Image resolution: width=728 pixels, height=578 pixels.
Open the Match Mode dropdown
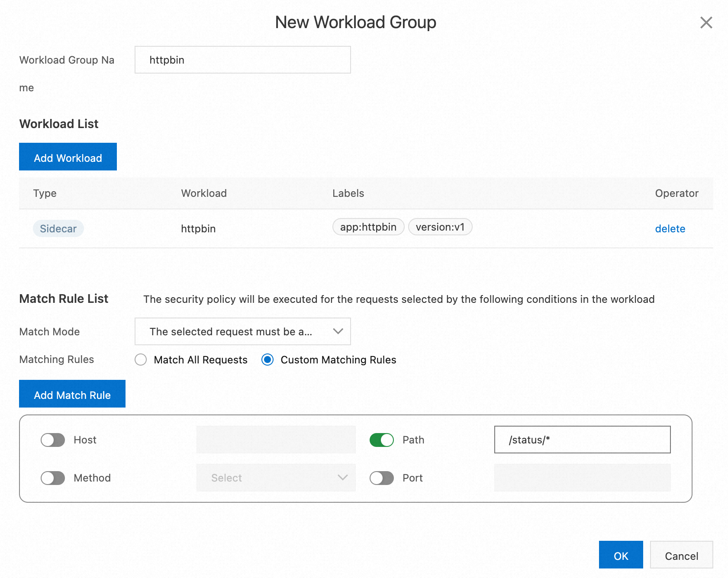coord(242,331)
